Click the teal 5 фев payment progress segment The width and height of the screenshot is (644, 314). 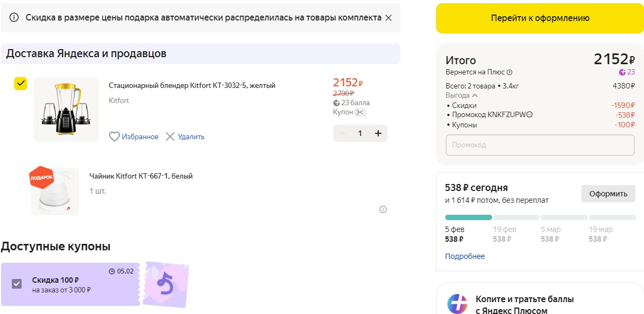tap(468, 217)
